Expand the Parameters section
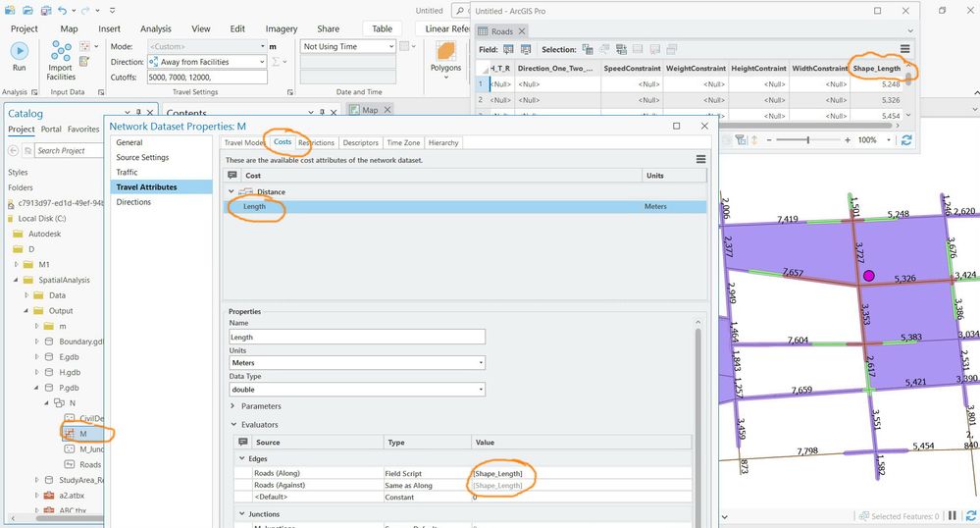 pos(233,406)
